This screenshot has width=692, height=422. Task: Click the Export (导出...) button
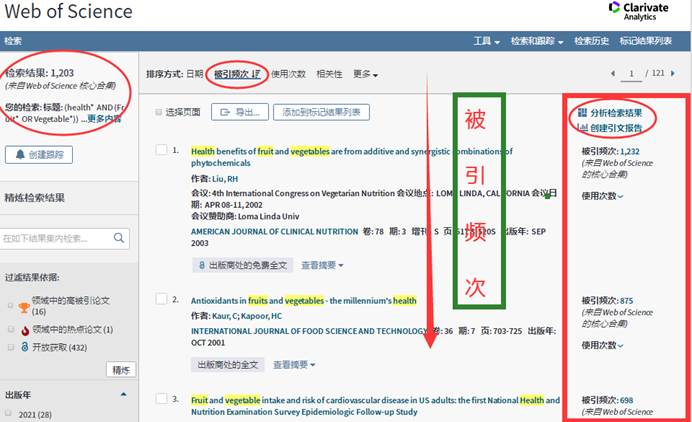pos(240,112)
